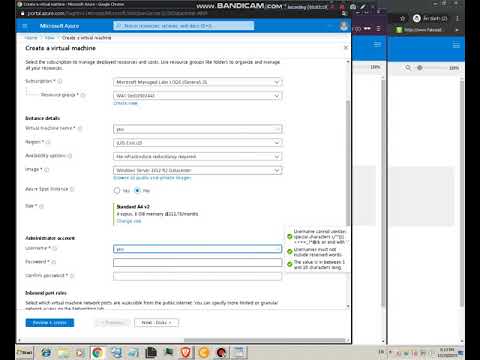Click the Virtual machine name info icon

coord(80,128)
